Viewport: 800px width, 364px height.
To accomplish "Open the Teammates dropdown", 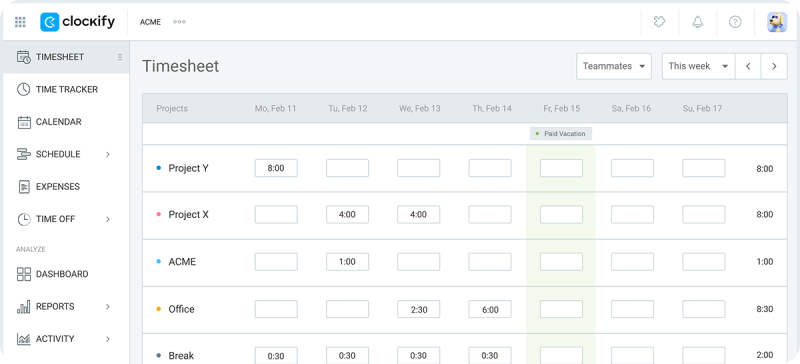I will (614, 66).
